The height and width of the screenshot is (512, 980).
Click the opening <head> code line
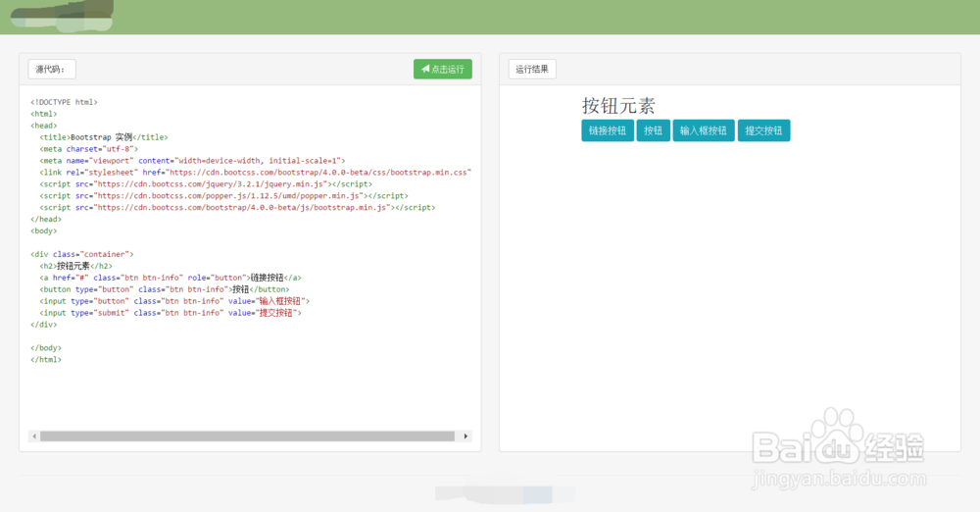[44, 126]
